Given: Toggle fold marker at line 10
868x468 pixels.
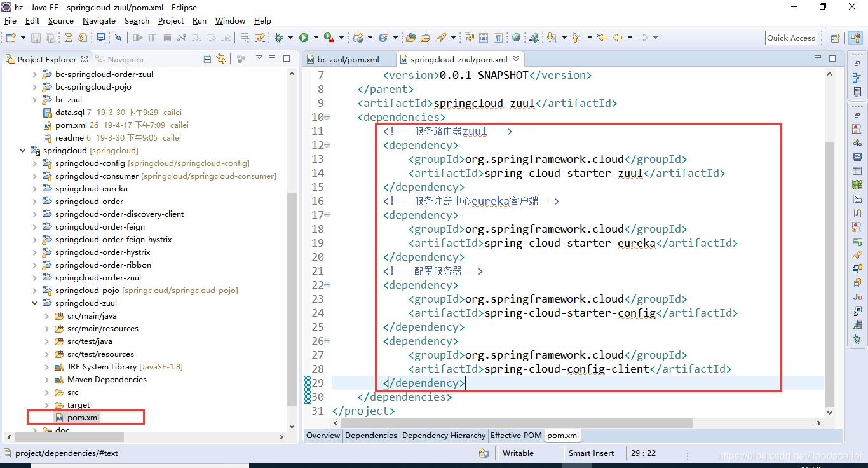Looking at the screenshot, I should [327, 117].
